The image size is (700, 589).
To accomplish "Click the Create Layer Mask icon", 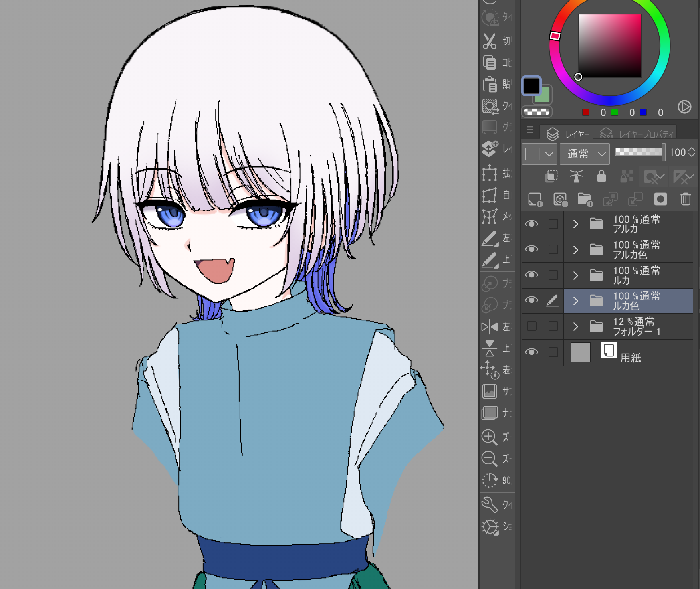I will click(x=660, y=199).
